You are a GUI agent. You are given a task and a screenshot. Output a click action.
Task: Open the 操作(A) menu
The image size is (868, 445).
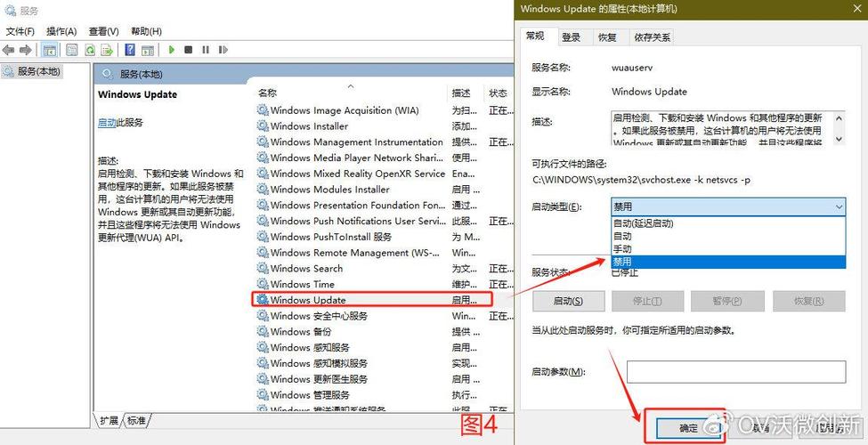click(x=61, y=31)
